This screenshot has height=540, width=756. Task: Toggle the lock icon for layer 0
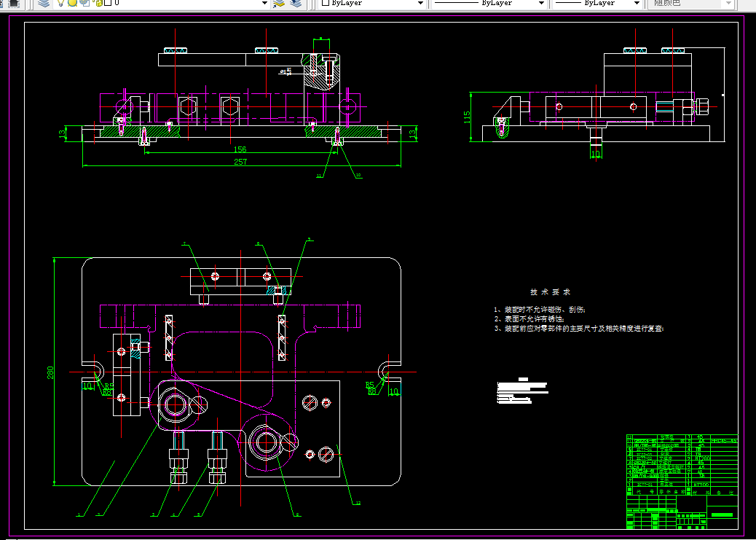tap(98, 3)
